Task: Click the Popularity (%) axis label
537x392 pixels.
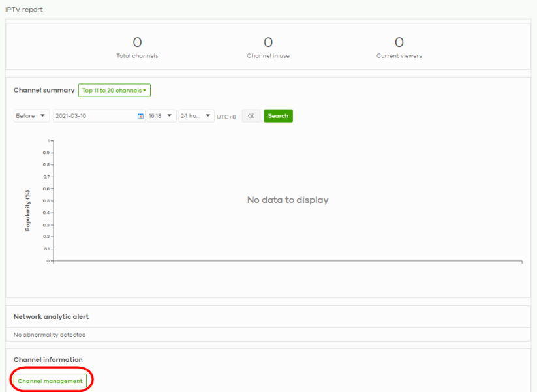Action: click(x=28, y=209)
